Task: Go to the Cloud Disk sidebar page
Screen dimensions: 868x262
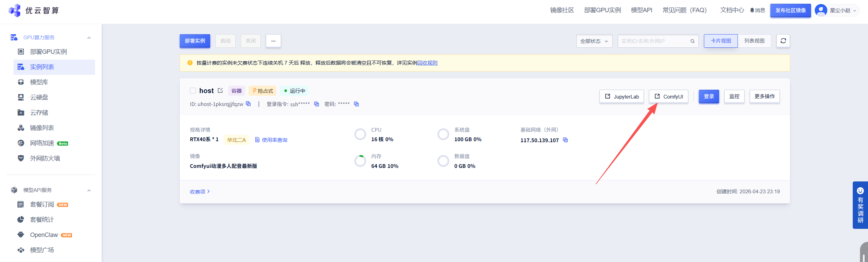Action: [x=39, y=97]
